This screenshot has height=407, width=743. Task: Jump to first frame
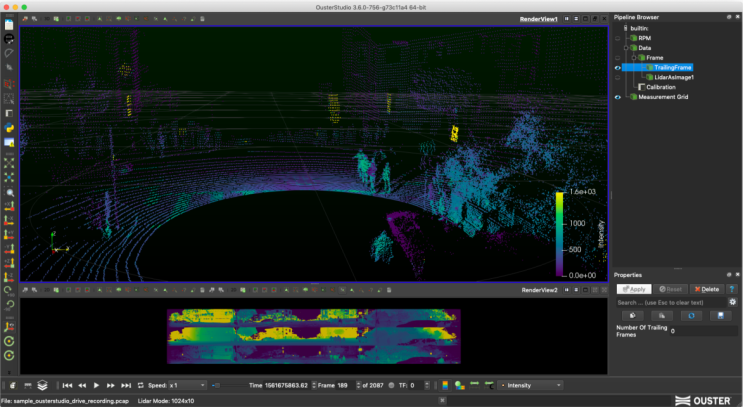(67, 386)
